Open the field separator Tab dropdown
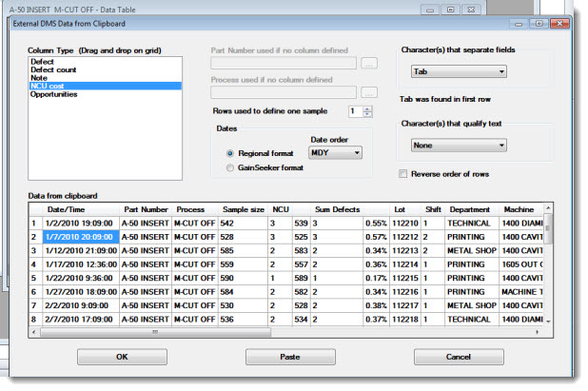588x391 pixels. pyautogui.click(x=459, y=71)
